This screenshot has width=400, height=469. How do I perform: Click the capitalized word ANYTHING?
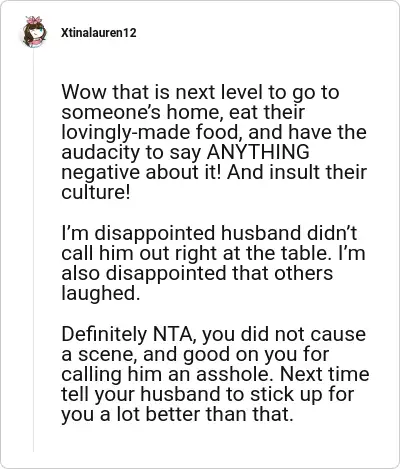pyautogui.click(x=258, y=152)
